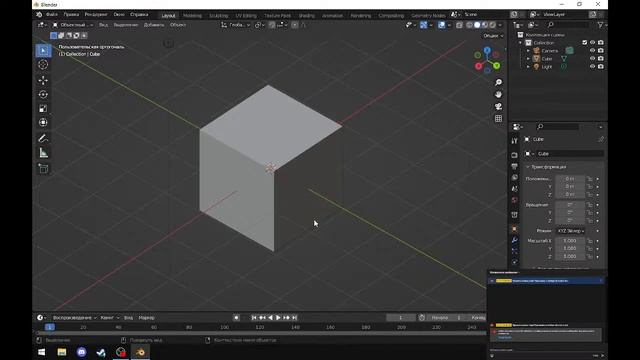Switch orthographic/perspective with grid icon
Viewport: 640px width, 360px height.
[498, 118]
